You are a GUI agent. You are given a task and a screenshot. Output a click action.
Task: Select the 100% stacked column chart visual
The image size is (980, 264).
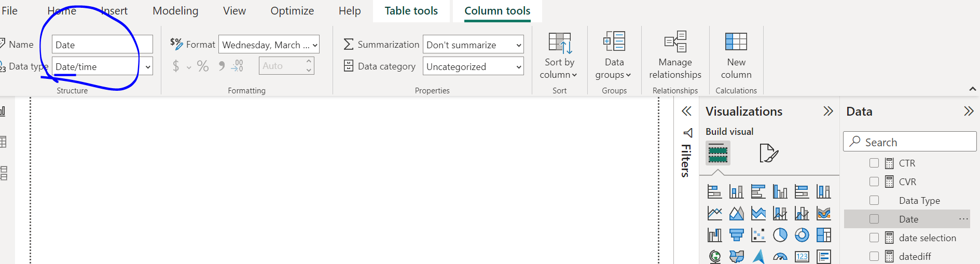coord(823,192)
